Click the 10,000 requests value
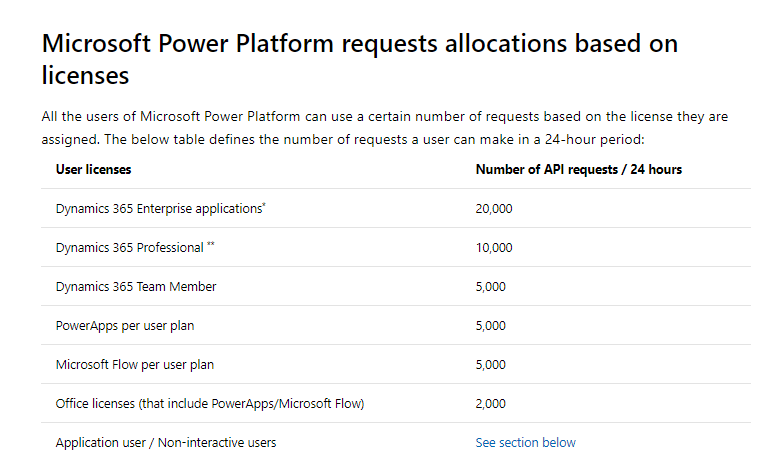The image size is (778, 471). 494,248
